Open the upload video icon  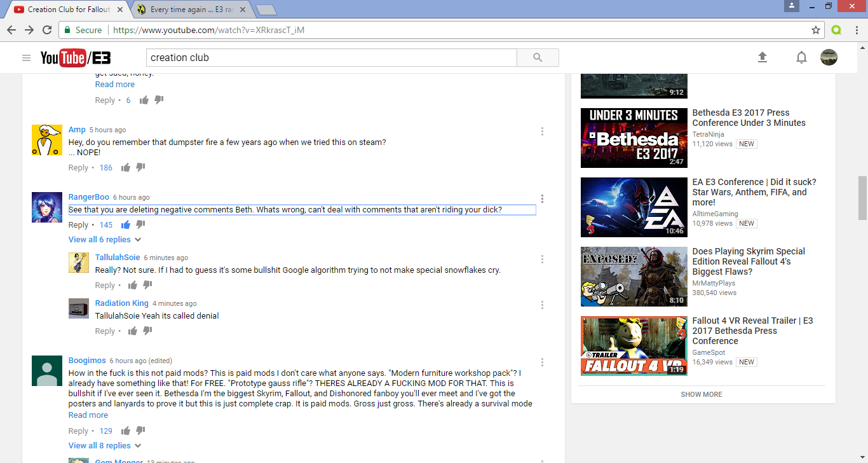(x=763, y=57)
